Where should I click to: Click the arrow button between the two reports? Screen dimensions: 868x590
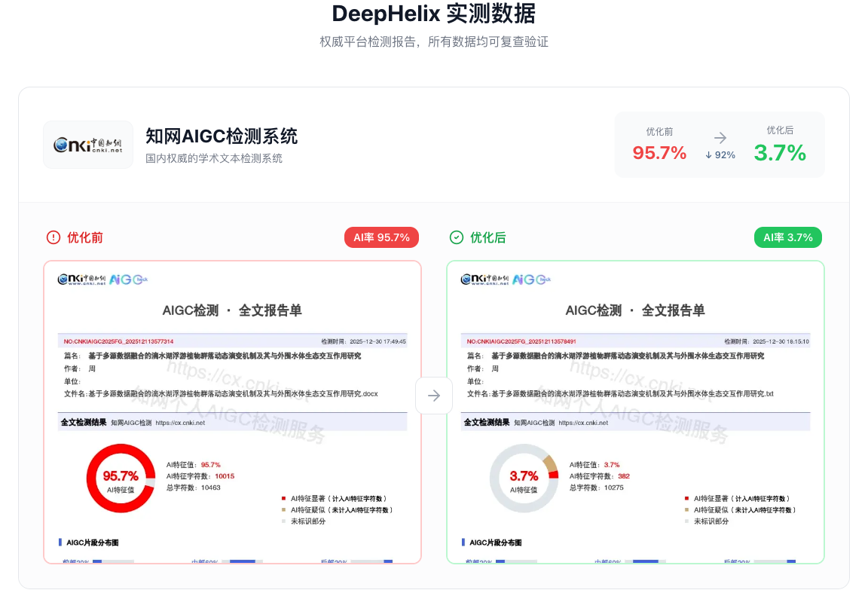pos(433,395)
